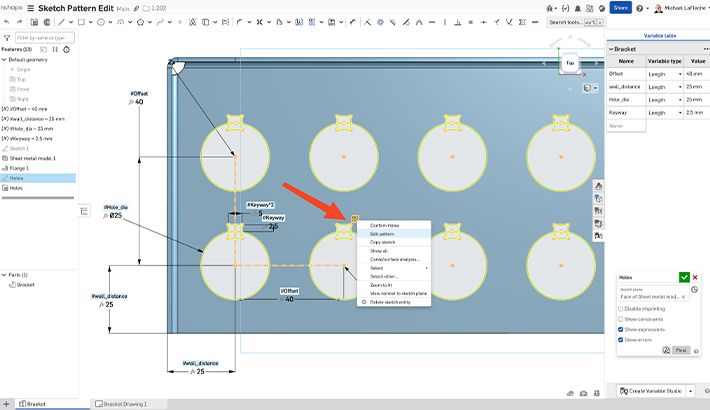The width and height of the screenshot is (710, 410).
Task: Accept the Holes sketch with green checkmark
Action: click(x=684, y=277)
